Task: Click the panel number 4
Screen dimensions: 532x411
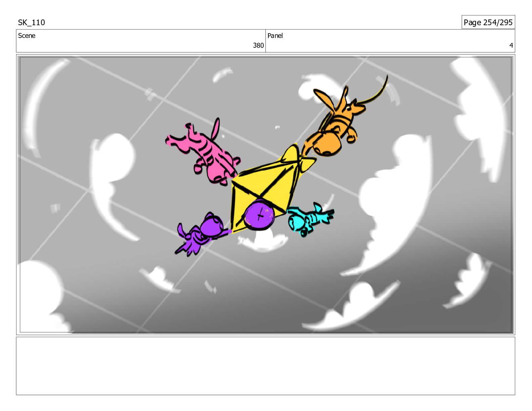Action: point(511,45)
